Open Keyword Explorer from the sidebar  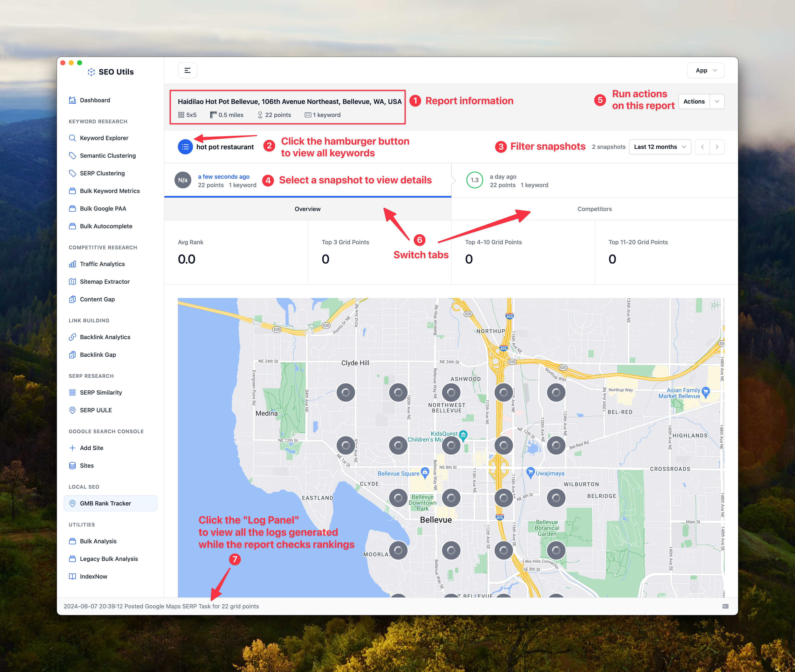pos(104,138)
